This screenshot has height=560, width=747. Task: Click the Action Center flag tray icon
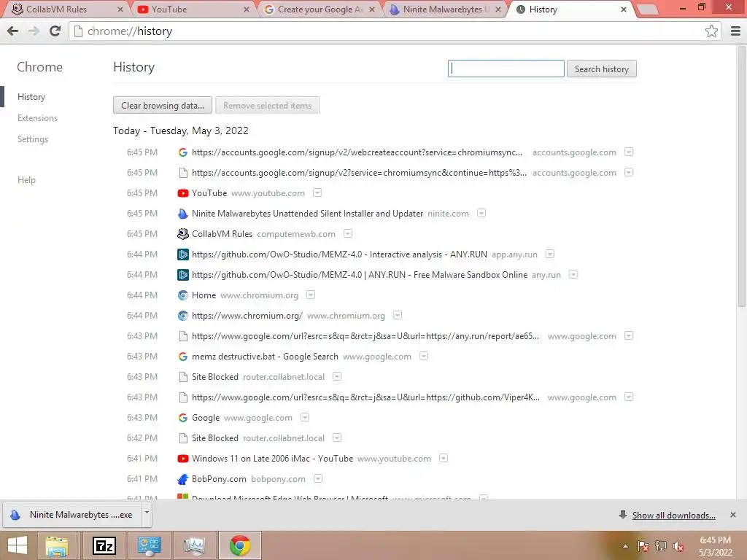pyautogui.click(x=643, y=547)
